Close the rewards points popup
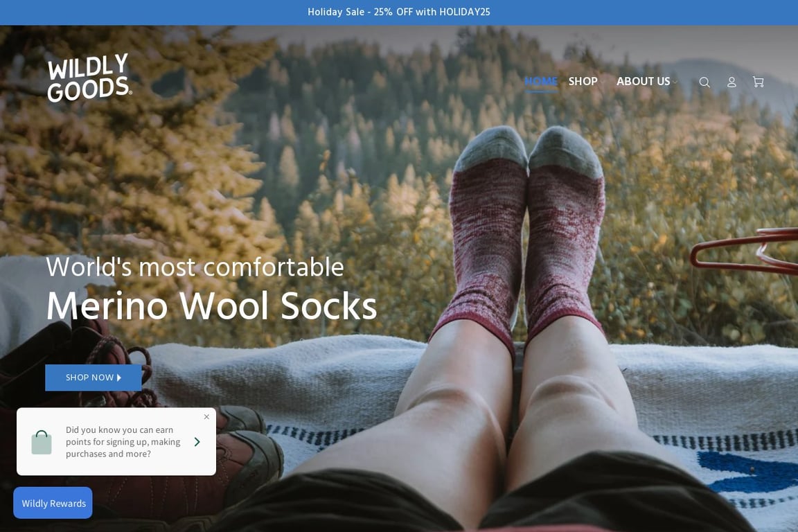Screen dimensions: 798x532 point(206,416)
